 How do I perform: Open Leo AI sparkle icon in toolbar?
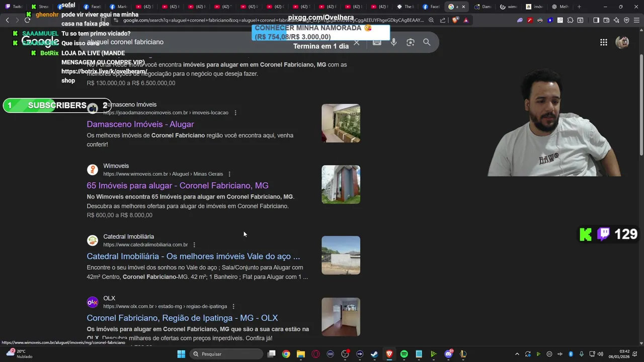(x=617, y=20)
